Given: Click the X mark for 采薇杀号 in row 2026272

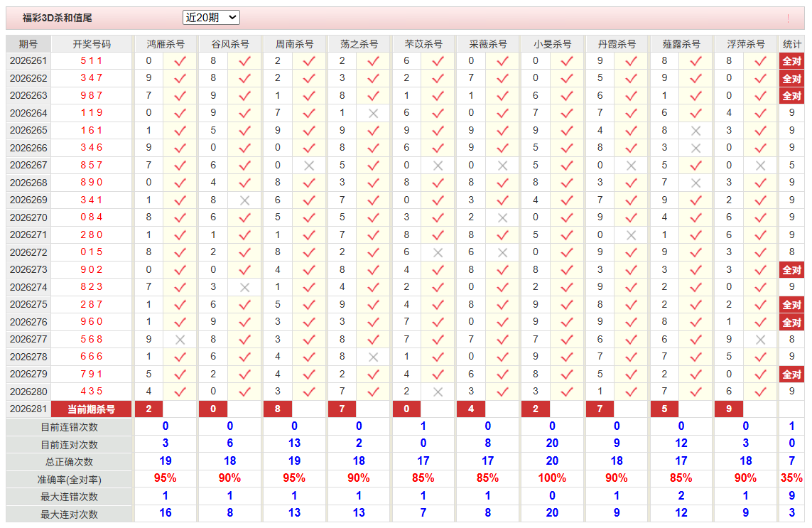Looking at the screenshot, I should coord(502,252).
